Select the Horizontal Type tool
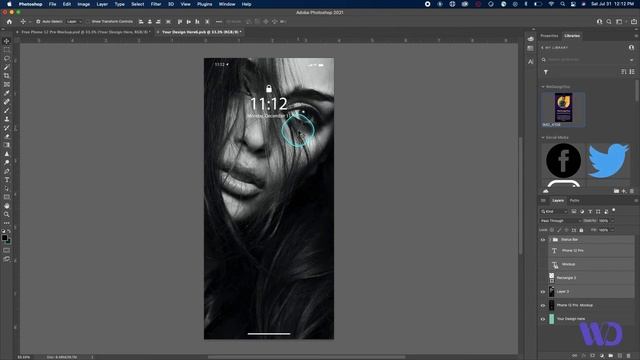This screenshot has width=640, height=360. click(7, 180)
